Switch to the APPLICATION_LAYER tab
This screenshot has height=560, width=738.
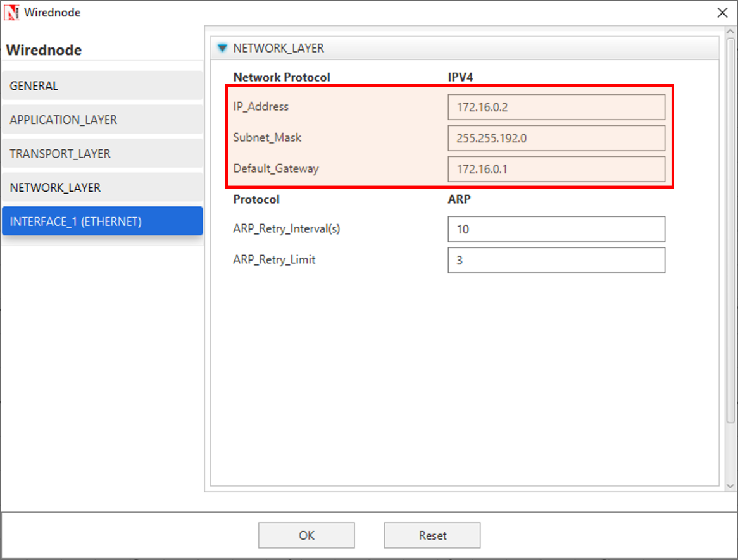(x=102, y=120)
